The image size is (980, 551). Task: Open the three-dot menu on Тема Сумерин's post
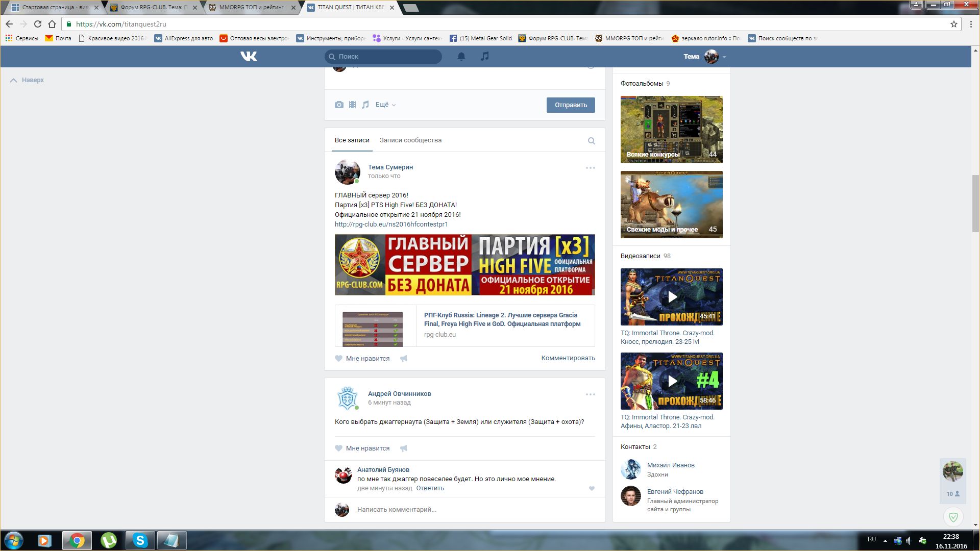590,168
